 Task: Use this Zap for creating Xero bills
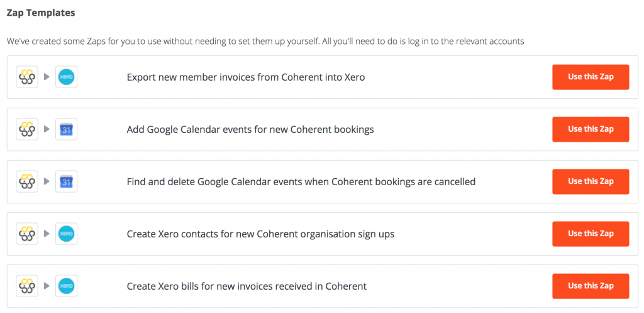click(591, 286)
